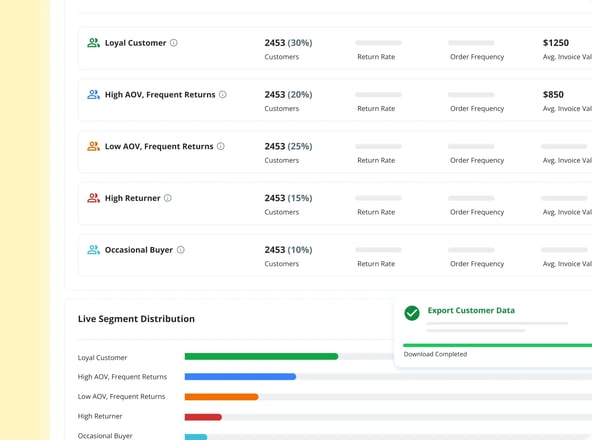Select the High AOV, Frequent Returns segment title
Image resolution: width=592 pixels, height=440 pixels.
click(x=160, y=95)
